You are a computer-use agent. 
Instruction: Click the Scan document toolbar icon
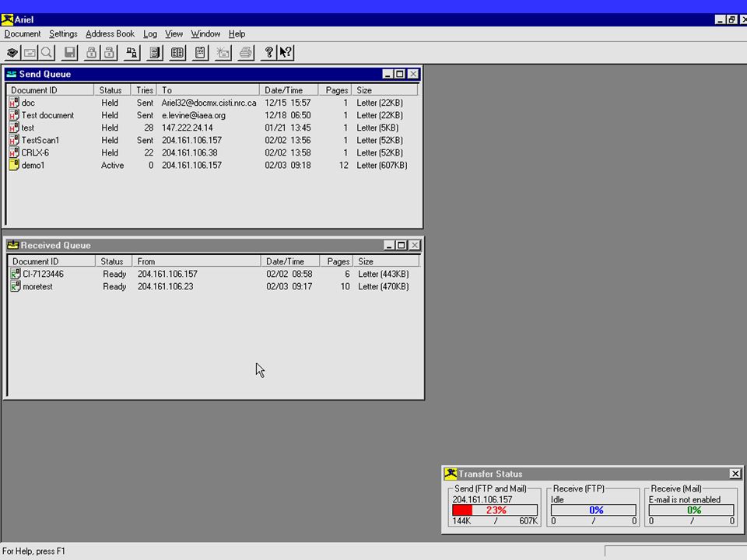[x=13, y=52]
